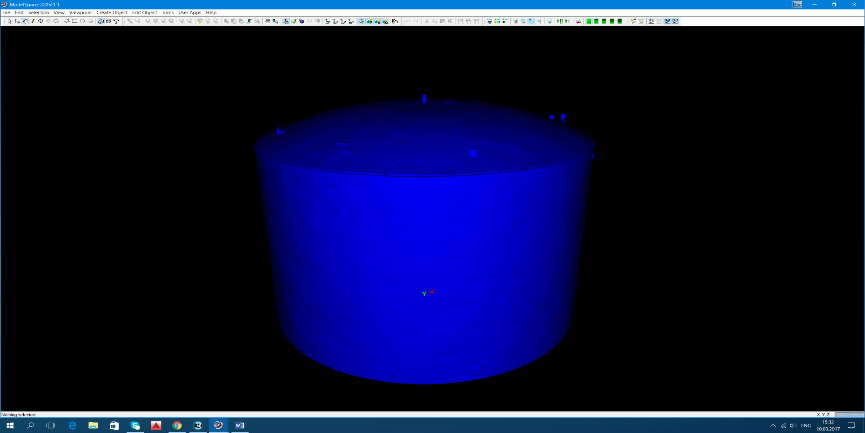Open the Tools menu
Screen dimensions: 865x433
pyautogui.click(x=168, y=12)
